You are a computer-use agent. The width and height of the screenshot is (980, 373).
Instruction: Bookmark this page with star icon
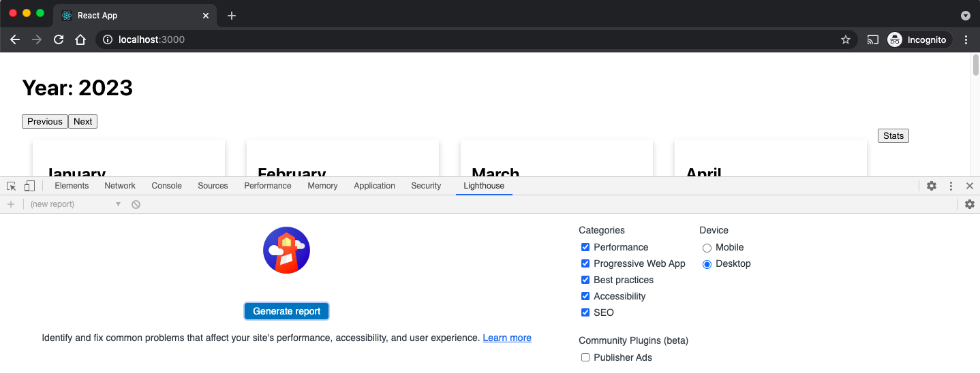pos(845,39)
